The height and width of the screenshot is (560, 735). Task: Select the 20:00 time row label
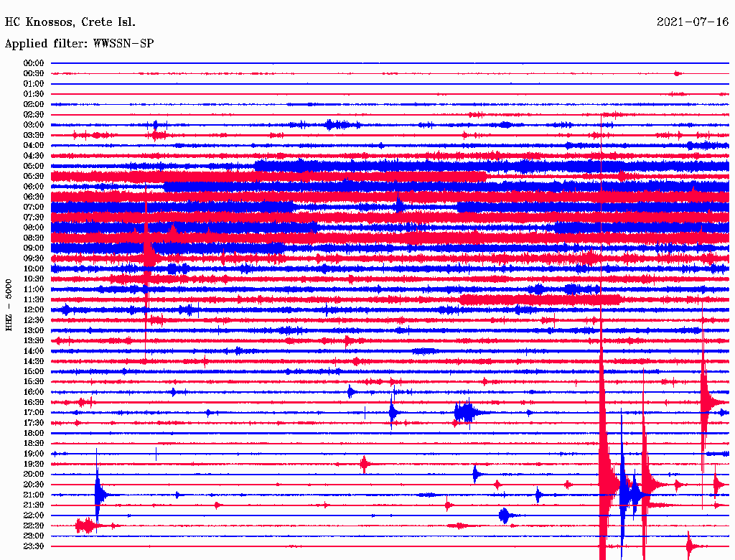click(x=33, y=474)
